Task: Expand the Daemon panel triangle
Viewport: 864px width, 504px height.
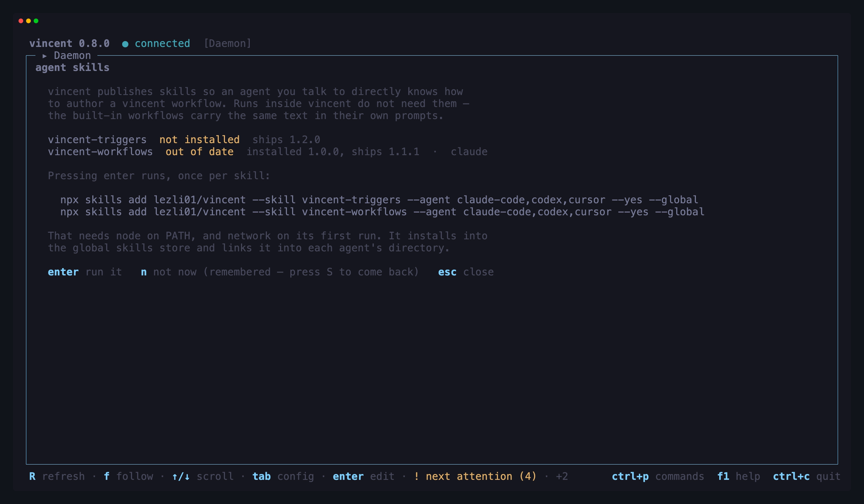Action: pyautogui.click(x=45, y=56)
